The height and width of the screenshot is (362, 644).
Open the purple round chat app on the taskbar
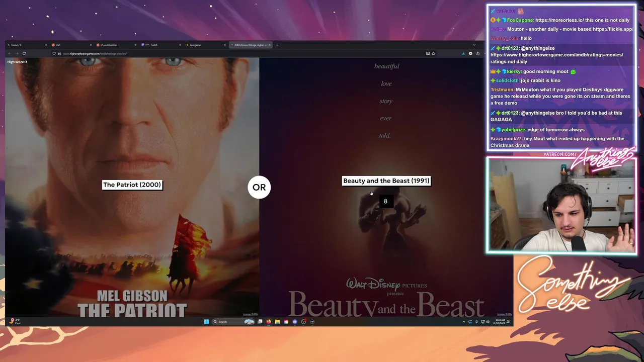(x=295, y=322)
